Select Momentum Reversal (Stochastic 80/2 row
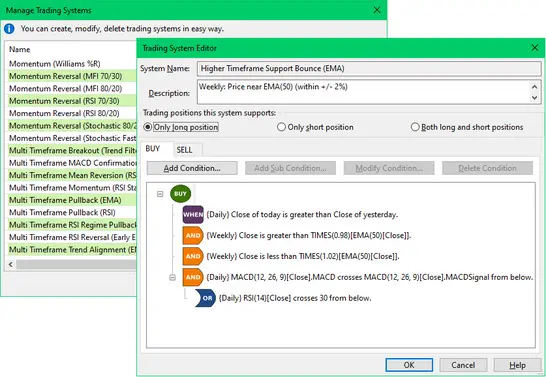The width and height of the screenshot is (546, 377). pyautogui.click(x=72, y=126)
